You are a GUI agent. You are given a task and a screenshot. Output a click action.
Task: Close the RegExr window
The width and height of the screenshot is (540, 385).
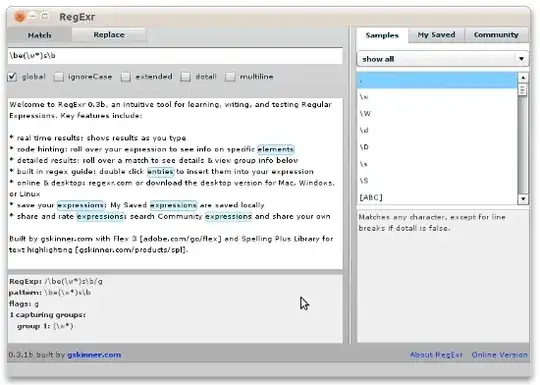coord(20,17)
